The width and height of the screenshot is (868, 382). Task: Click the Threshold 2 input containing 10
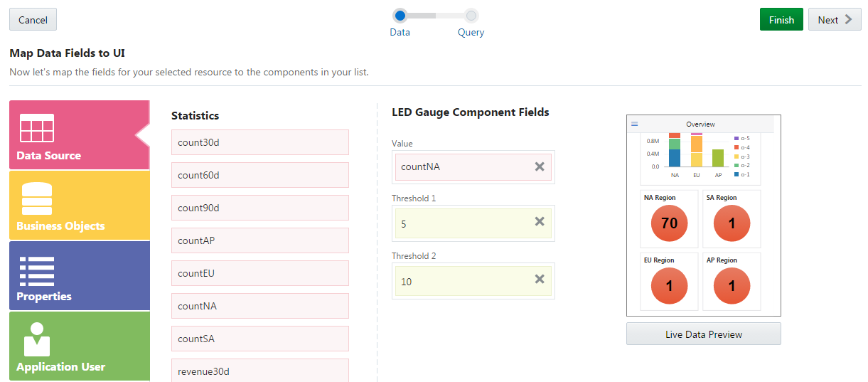[462, 282]
